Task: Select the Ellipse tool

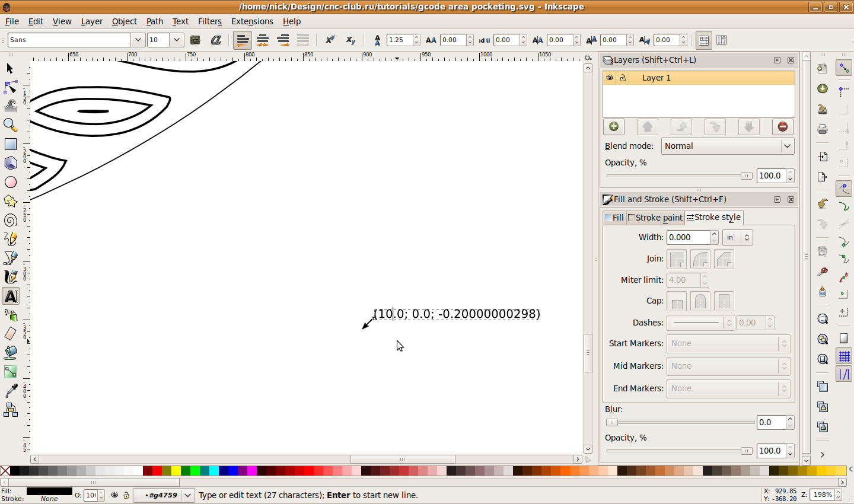Action: [10, 182]
